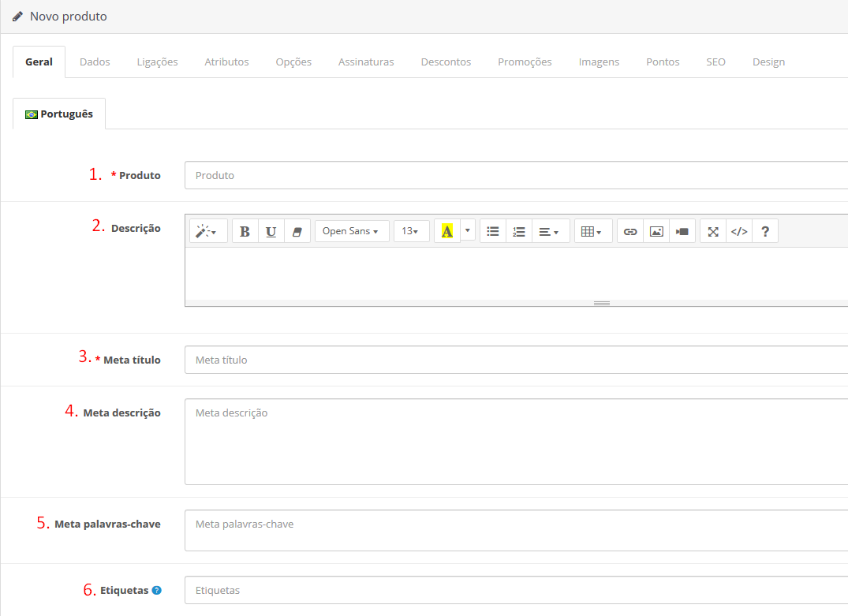Open the paragraph alignment dropdown
848x616 pixels.
click(550, 231)
